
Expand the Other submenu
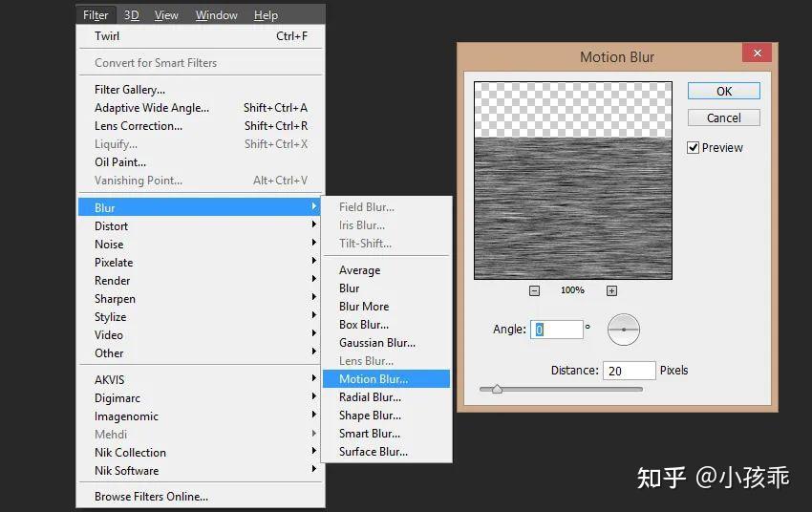tap(201, 352)
